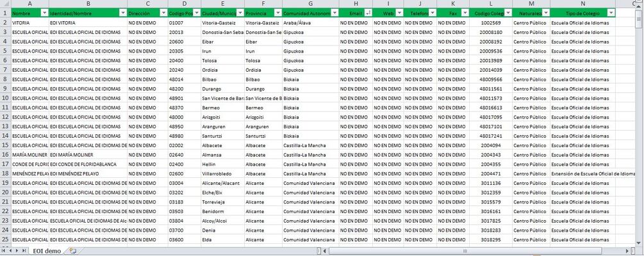Viewport: 644px width, 256px height.
Task: Select Codigo Colegio cell 3018295
Action: click(491, 239)
